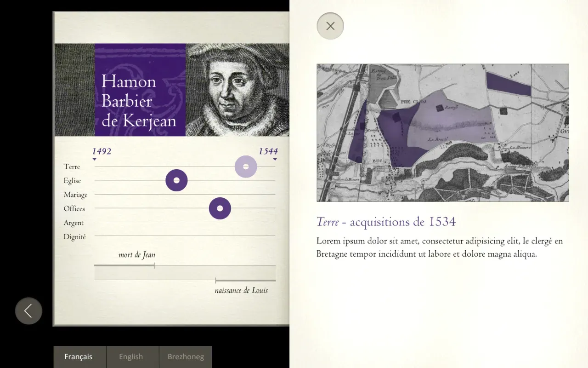Select the Mariage category label
The image size is (588, 368).
coord(75,195)
